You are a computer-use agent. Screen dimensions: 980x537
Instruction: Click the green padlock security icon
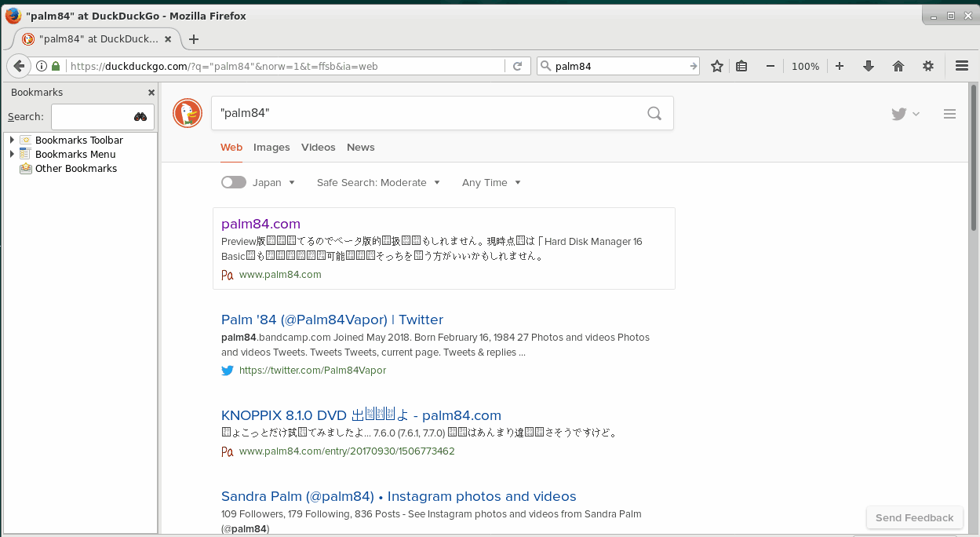[x=55, y=67]
